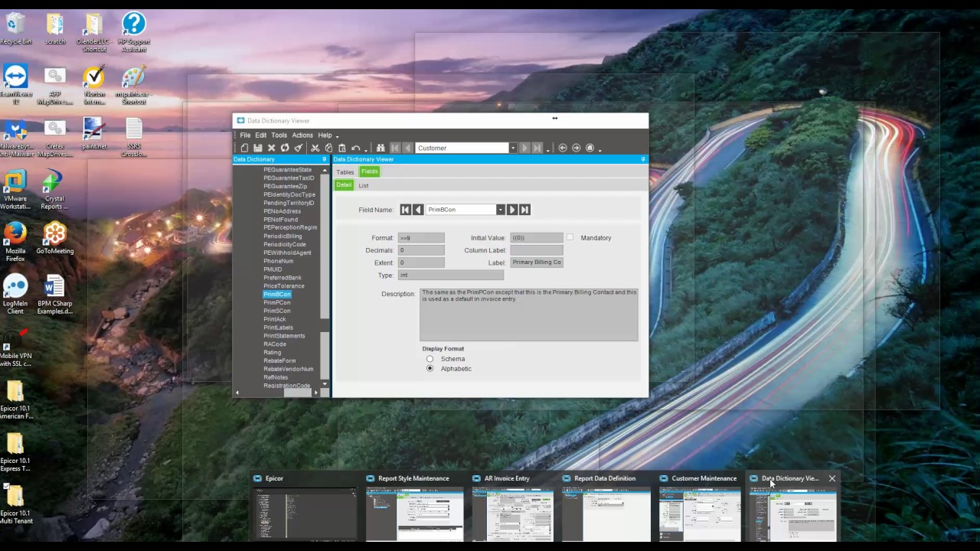980x551 pixels.
Task: Pin the Data Dictionary tree panel
Action: click(324, 159)
